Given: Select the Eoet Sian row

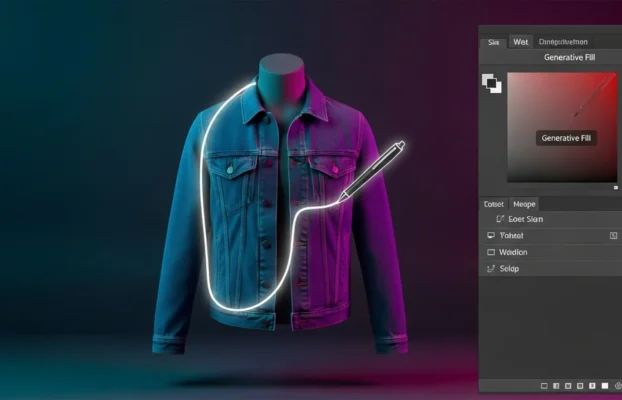Looking at the screenshot, I should click(x=551, y=219).
